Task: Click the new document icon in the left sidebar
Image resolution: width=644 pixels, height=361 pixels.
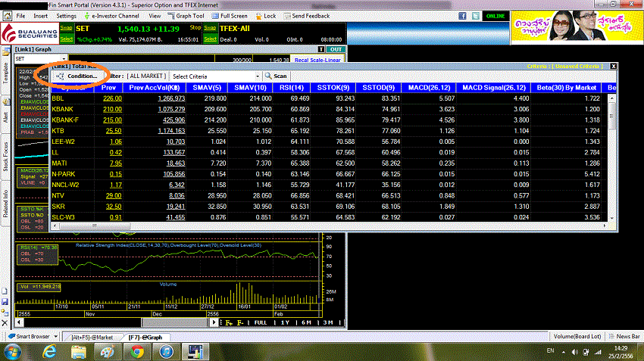Action: click(x=5, y=291)
